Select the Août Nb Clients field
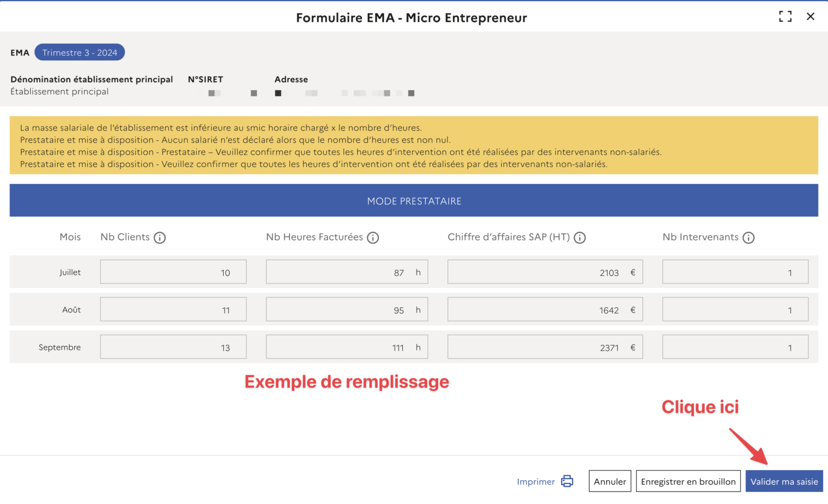Screen dimensions: 828x504 [173, 309]
